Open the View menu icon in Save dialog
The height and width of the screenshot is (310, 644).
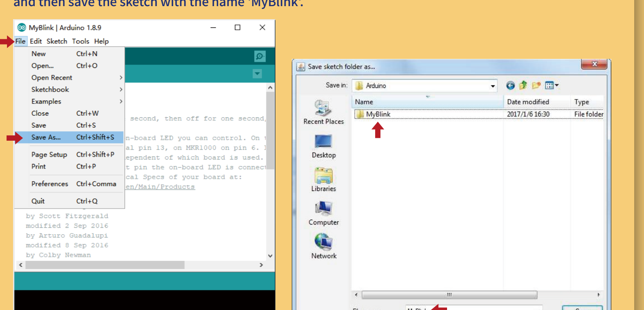(x=551, y=85)
